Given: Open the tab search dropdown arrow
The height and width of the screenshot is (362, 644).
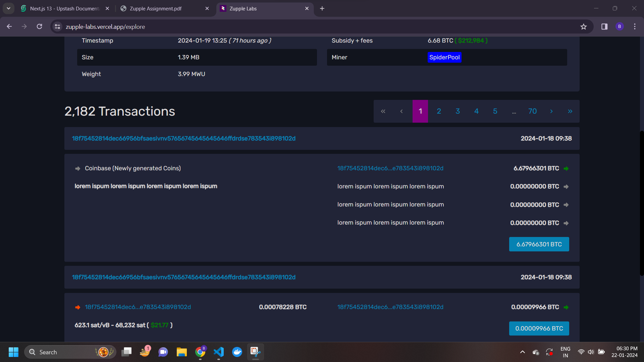Looking at the screenshot, I should tap(8, 8).
